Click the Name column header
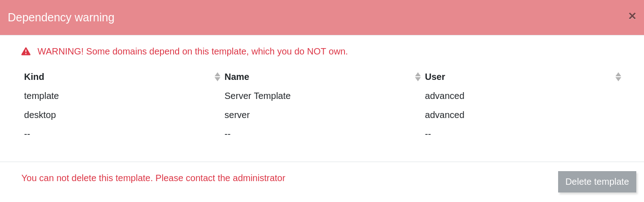The image size is (644, 202). pyautogui.click(x=237, y=77)
